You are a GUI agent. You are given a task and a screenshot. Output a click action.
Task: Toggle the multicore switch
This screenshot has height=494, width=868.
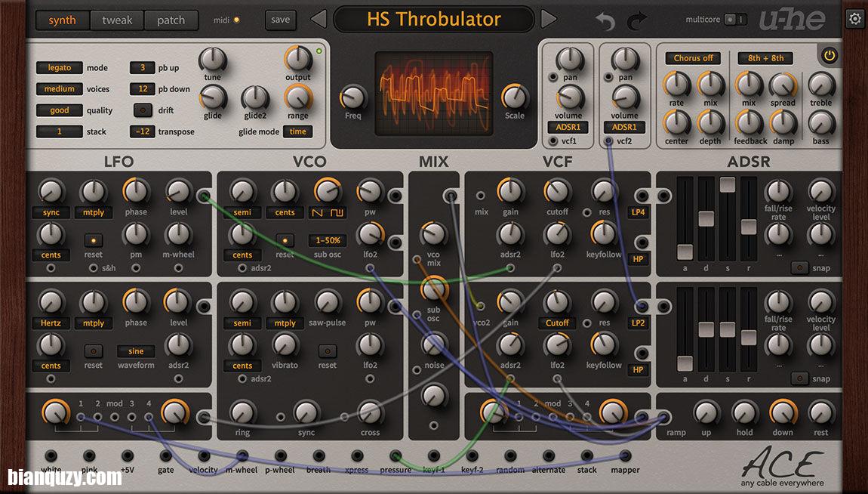pos(736,20)
